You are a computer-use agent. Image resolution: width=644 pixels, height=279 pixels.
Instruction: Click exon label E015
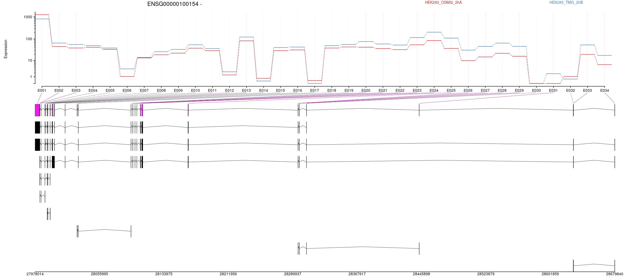280,90
